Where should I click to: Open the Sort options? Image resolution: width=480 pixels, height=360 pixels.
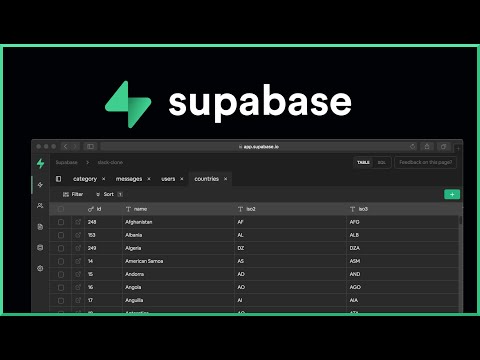[109, 194]
